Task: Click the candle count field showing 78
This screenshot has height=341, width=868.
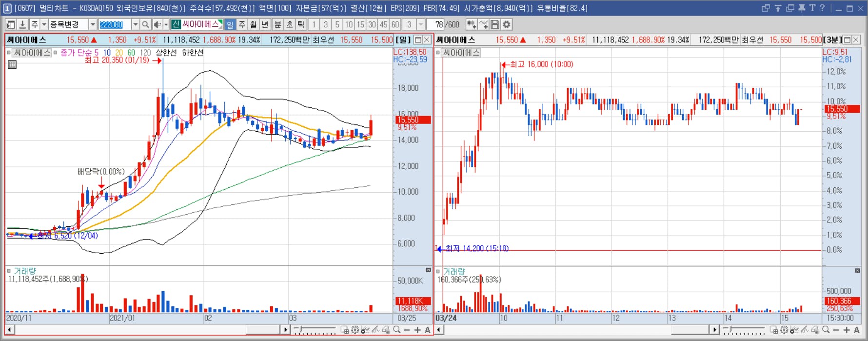Action: [436, 24]
